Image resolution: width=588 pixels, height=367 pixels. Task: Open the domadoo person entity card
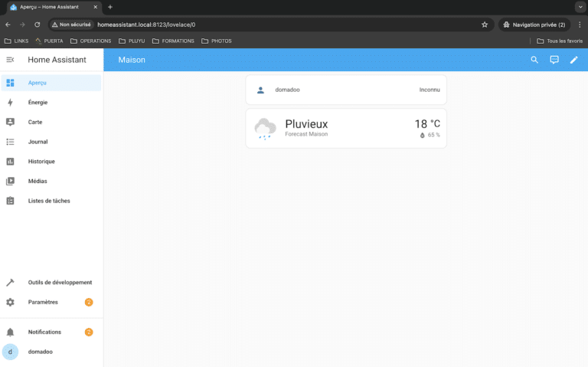346,90
